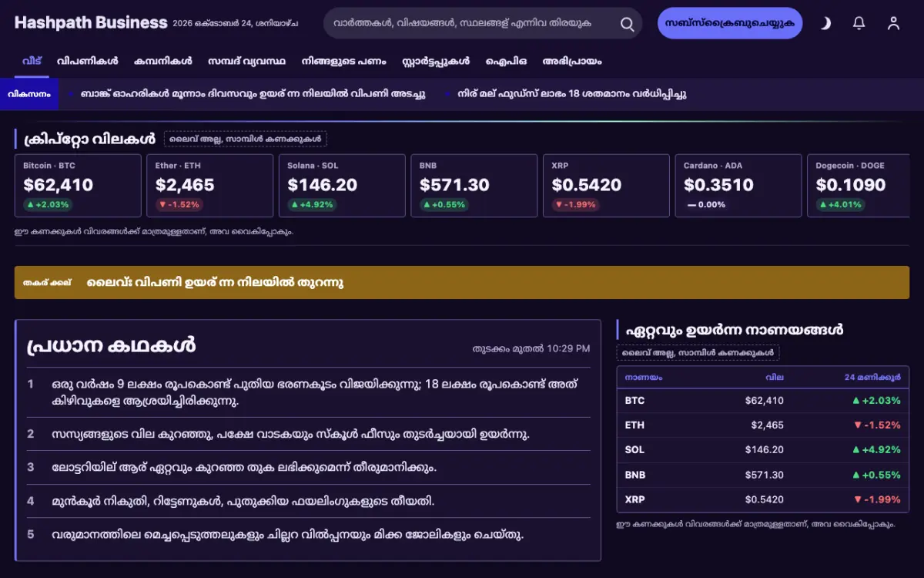Viewport: 924px width, 578px height.
Task: Sort table by 24 മണിക്കൂർ column header
Action: pyautogui.click(x=872, y=378)
